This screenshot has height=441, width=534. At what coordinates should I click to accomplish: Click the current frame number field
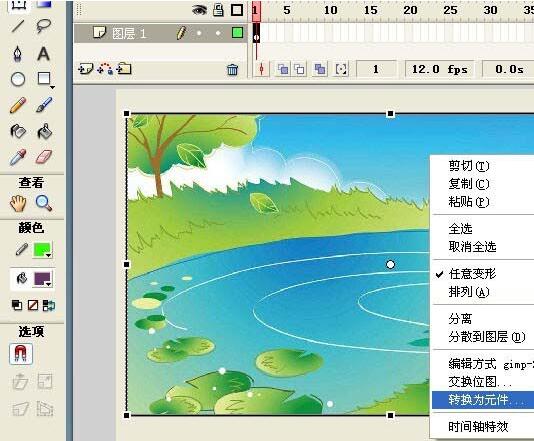pos(376,69)
